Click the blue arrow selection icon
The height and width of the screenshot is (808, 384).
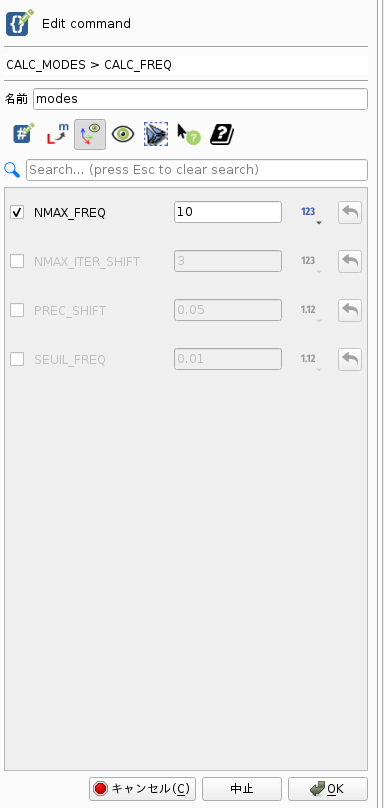point(156,134)
